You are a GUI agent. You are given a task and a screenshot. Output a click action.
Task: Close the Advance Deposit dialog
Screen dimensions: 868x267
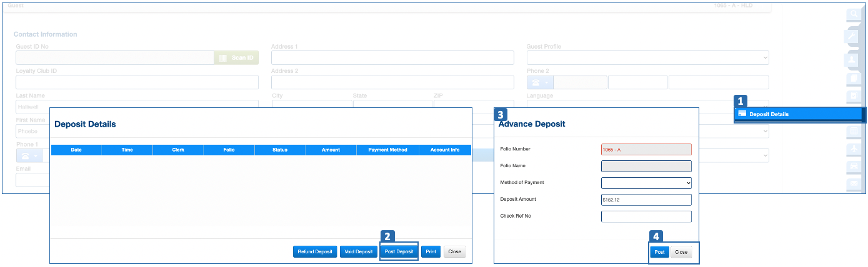pos(681,253)
